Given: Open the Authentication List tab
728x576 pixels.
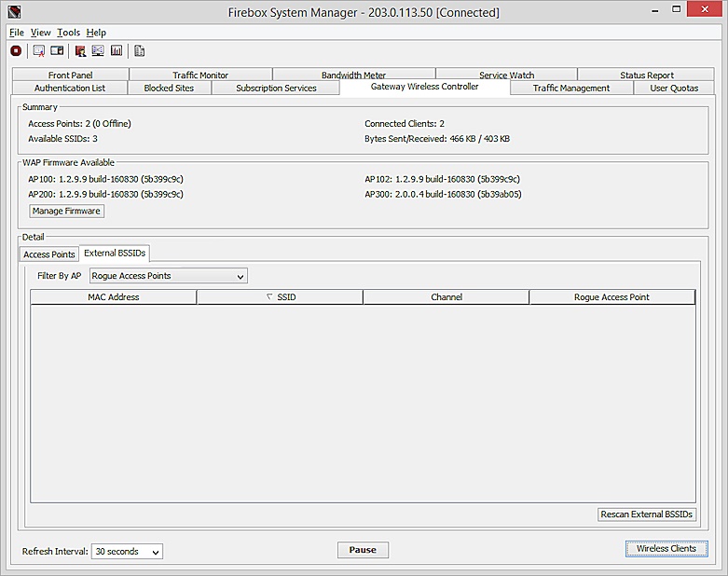Looking at the screenshot, I should 70,88.
